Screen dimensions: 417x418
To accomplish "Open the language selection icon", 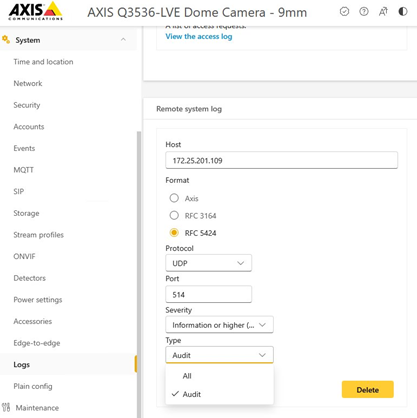I will coord(383,12).
